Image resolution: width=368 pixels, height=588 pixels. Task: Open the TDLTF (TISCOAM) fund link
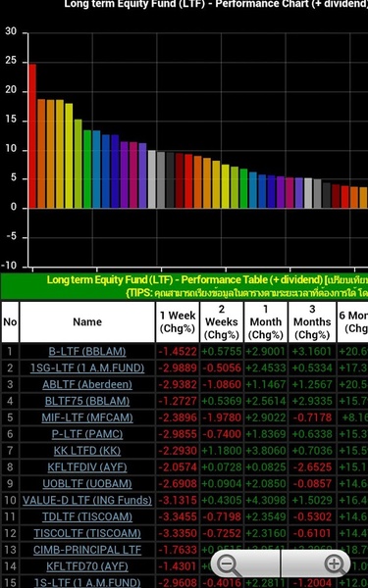(x=87, y=516)
